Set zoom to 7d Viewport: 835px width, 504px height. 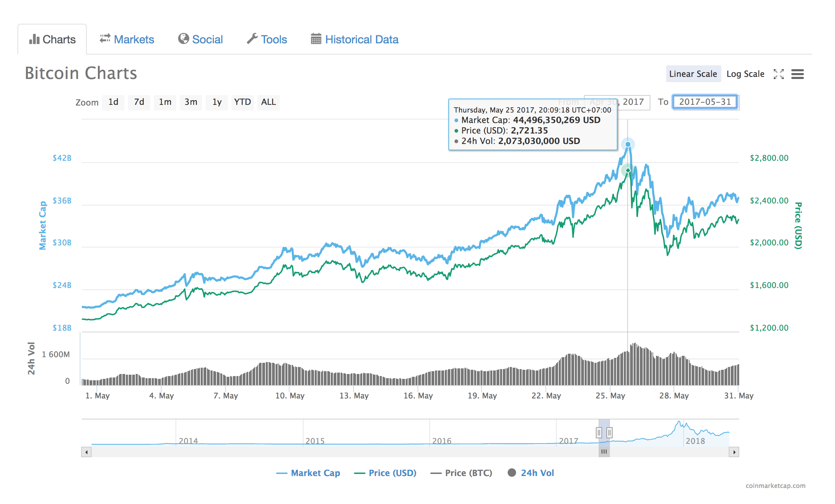point(139,102)
